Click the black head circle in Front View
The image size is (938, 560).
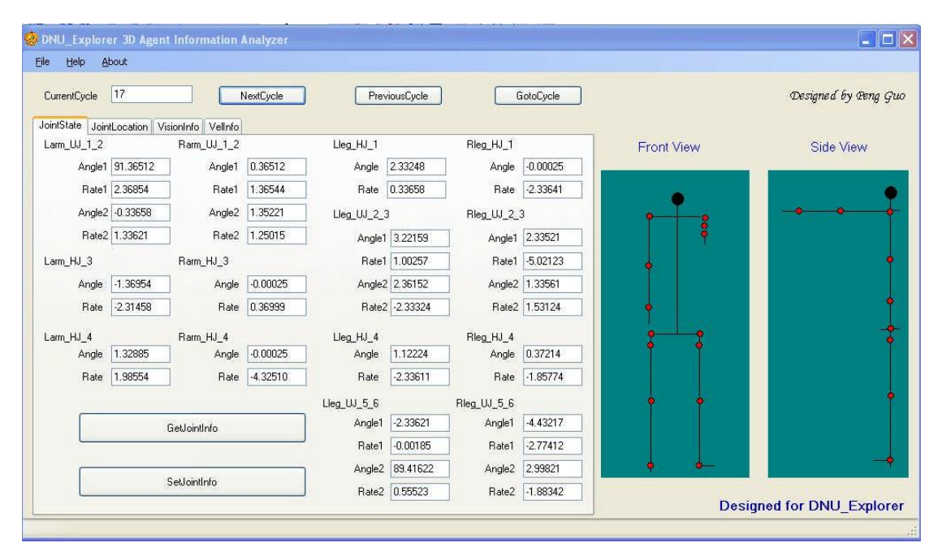677,198
